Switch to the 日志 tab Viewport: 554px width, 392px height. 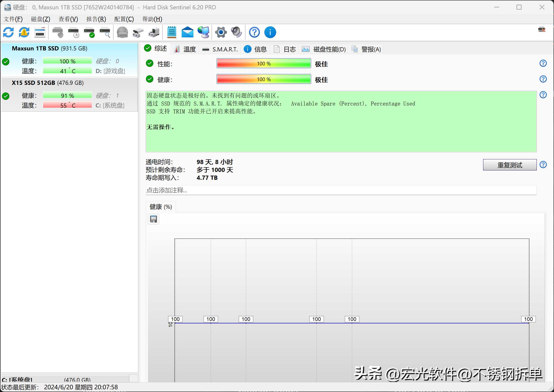tap(285, 49)
